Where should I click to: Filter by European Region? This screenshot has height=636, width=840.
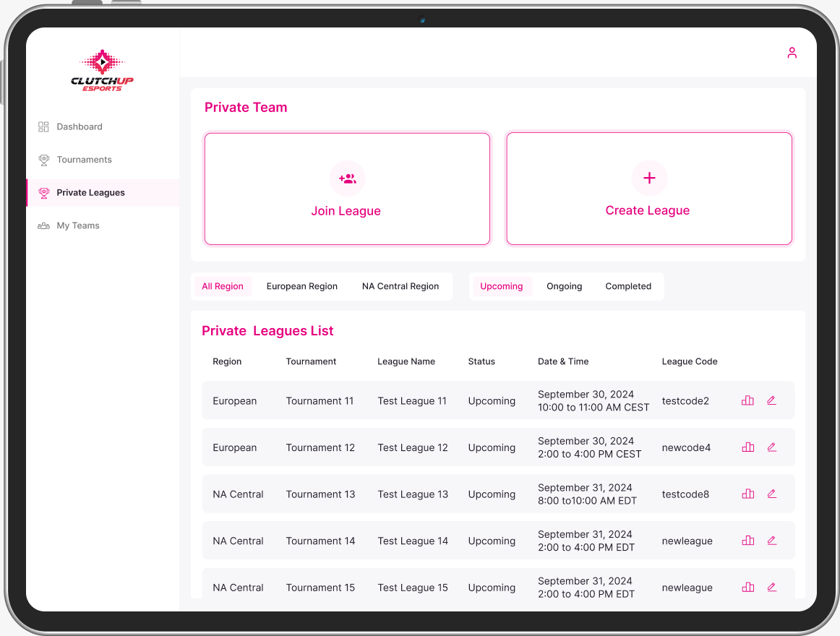tap(301, 286)
